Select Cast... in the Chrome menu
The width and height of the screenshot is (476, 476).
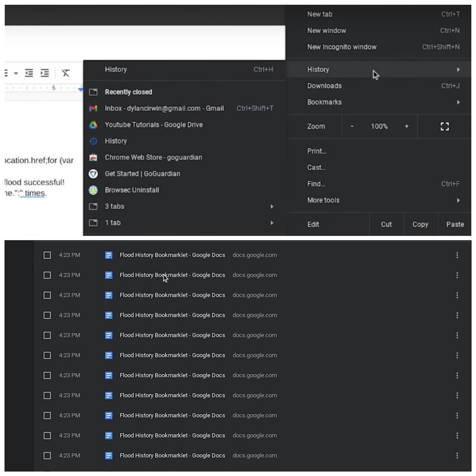tap(379, 167)
